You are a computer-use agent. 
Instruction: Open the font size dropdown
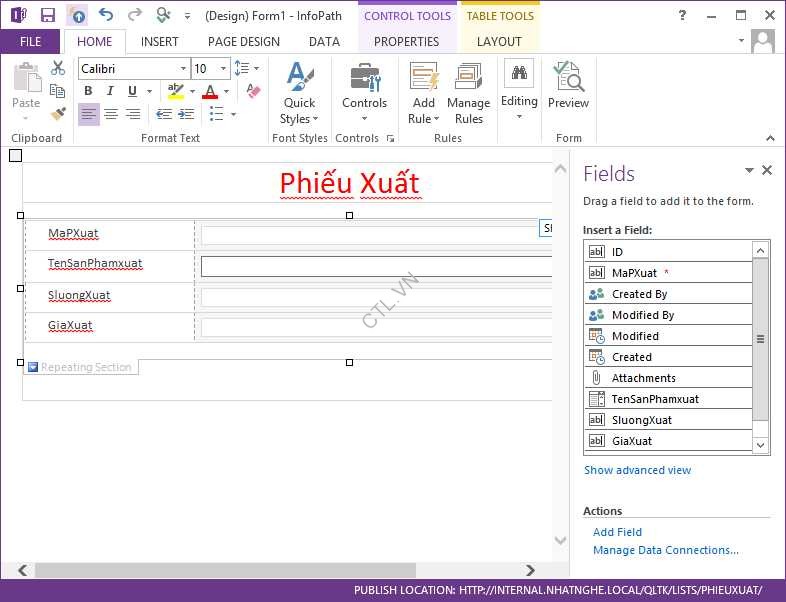[223, 69]
